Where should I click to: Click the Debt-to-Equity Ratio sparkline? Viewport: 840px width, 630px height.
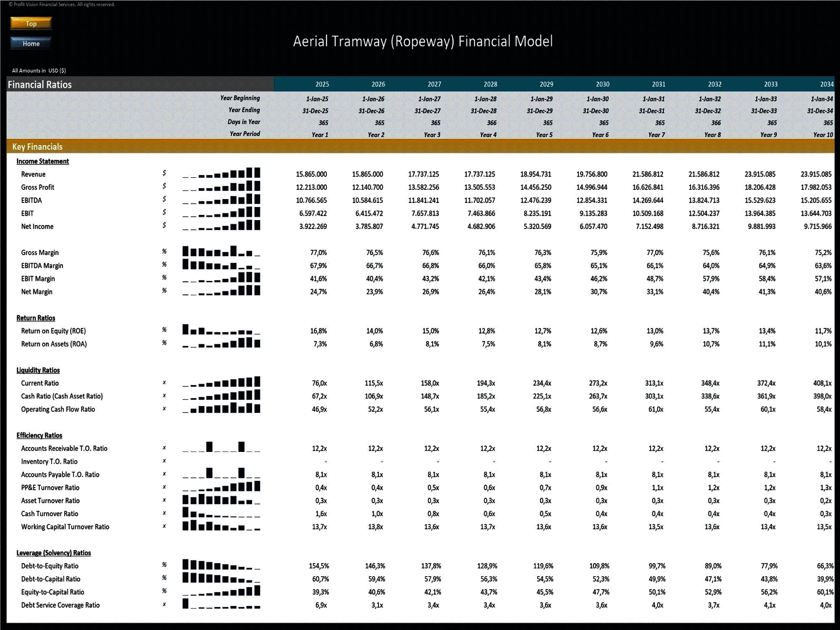pyautogui.click(x=221, y=565)
